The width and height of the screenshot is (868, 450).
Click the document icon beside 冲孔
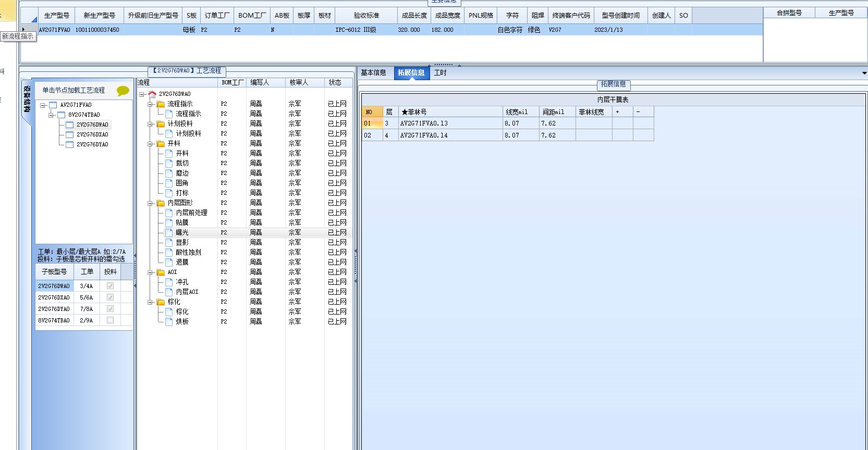[x=169, y=282]
